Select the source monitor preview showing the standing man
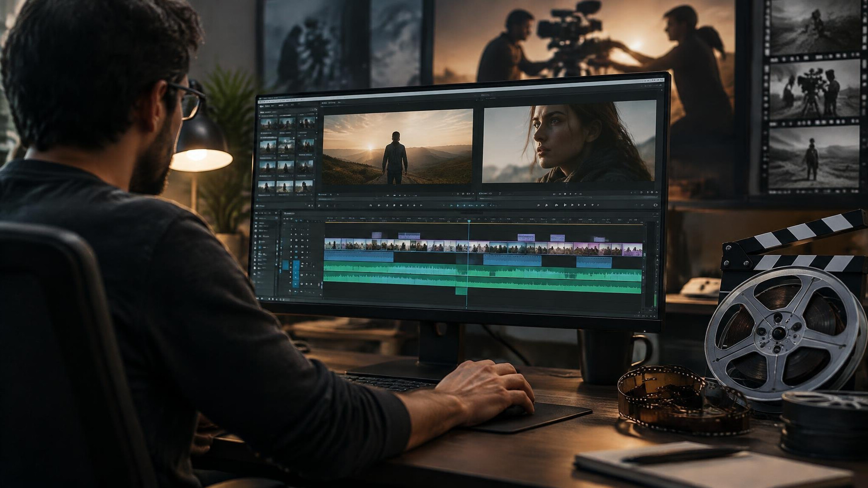The height and width of the screenshot is (488, 868). click(x=397, y=146)
